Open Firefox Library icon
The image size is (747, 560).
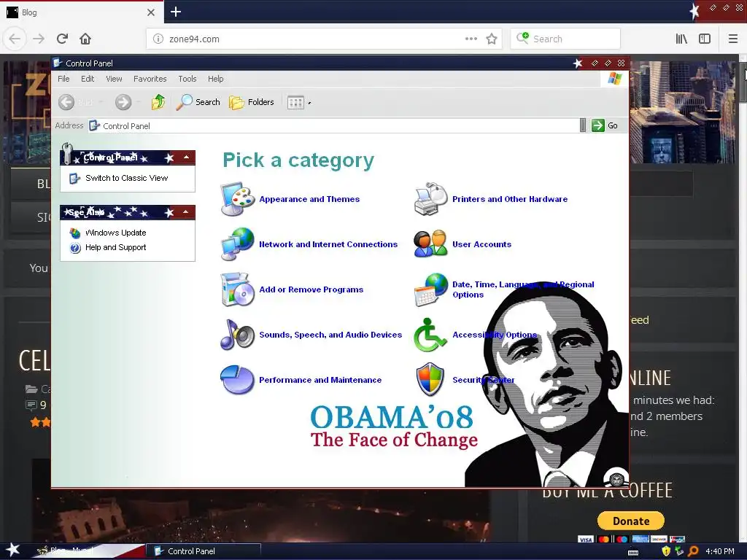pos(681,39)
